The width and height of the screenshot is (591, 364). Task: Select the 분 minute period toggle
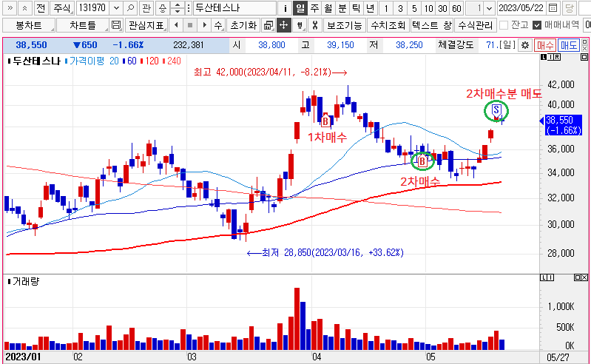pyautogui.click(x=342, y=8)
